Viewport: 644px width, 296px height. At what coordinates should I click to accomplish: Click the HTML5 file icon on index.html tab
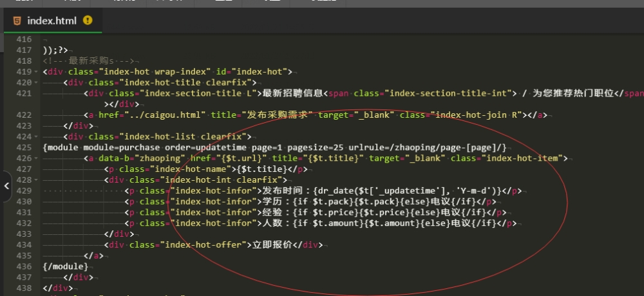click(17, 21)
